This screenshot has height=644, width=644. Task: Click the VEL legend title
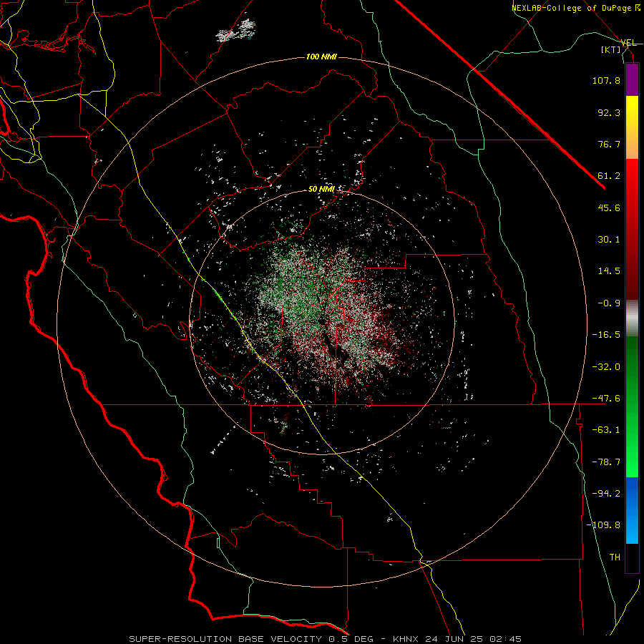(x=628, y=43)
